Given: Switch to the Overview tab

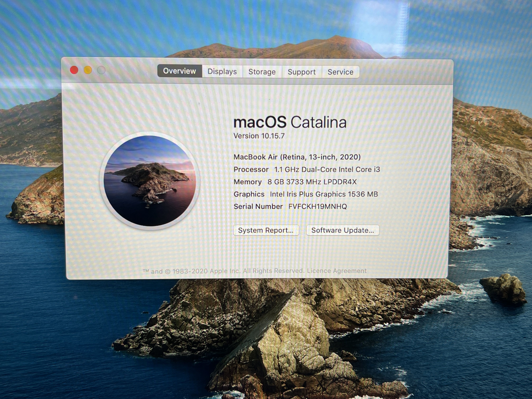Looking at the screenshot, I should click(179, 71).
